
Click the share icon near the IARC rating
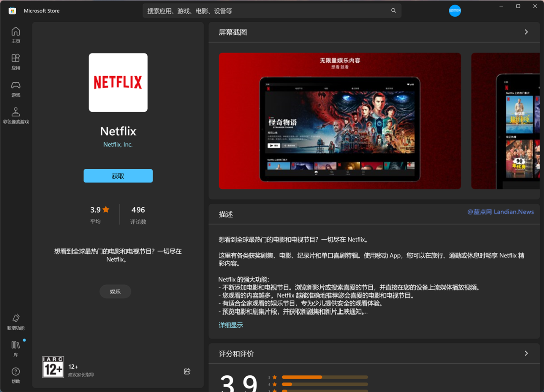point(187,371)
